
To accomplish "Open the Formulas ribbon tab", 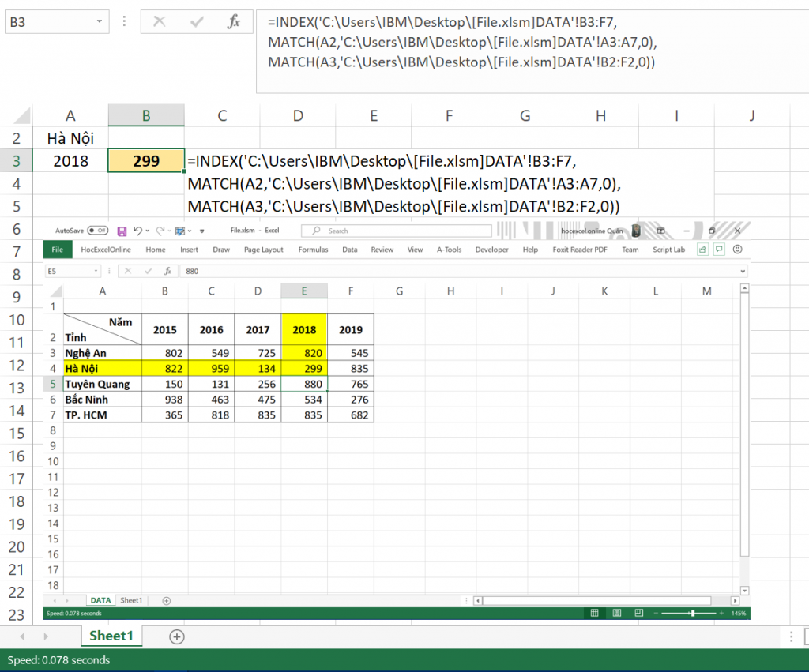I will pyautogui.click(x=313, y=250).
